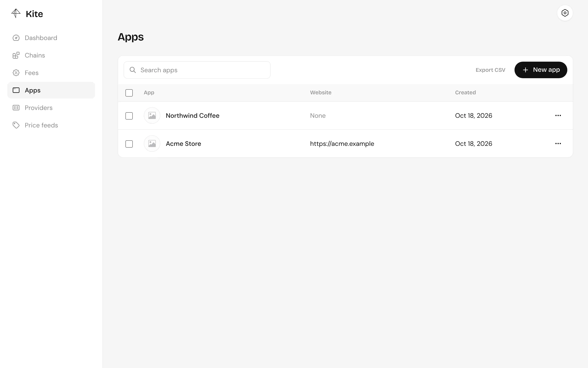Click the Chains blocks icon
This screenshot has width=588, height=368.
tap(16, 55)
